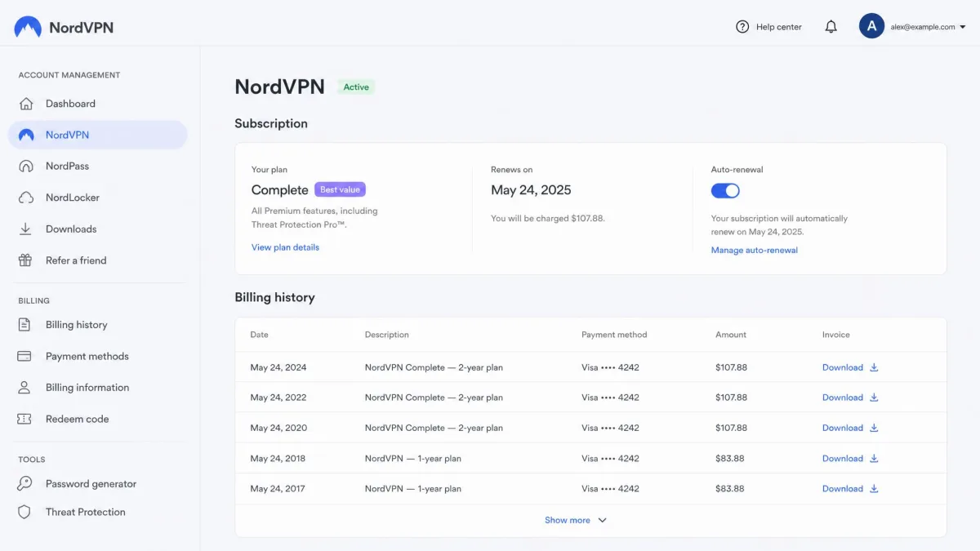Click download icon for May 24, 2017 invoice
The height and width of the screenshot is (551, 980).
coord(874,488)
